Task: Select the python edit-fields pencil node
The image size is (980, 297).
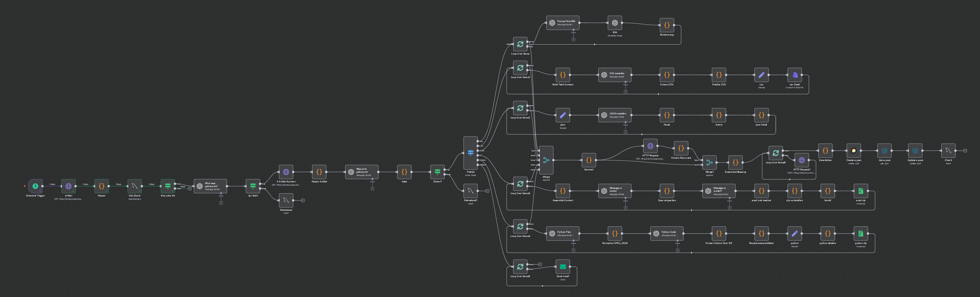Action: [794, 233]
